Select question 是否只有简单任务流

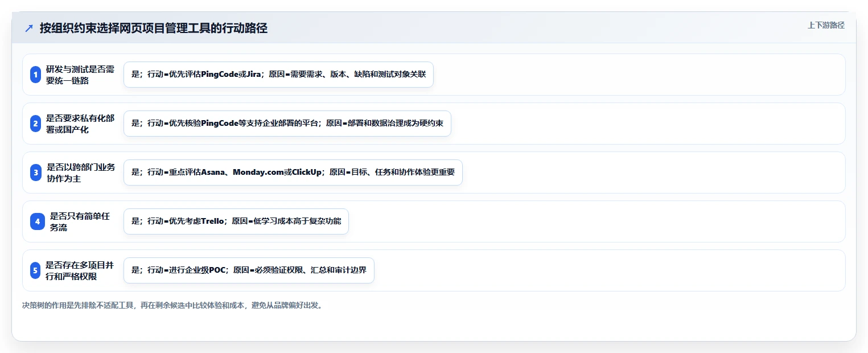click(80, 221)
